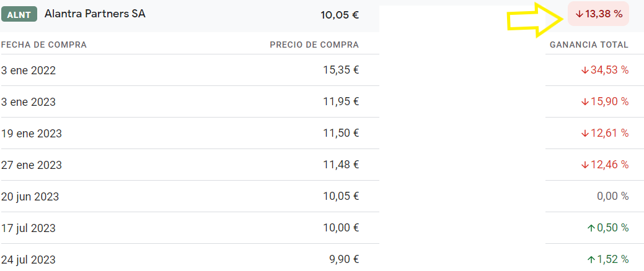Click the current price 10,05 € in header

[340, 15]
